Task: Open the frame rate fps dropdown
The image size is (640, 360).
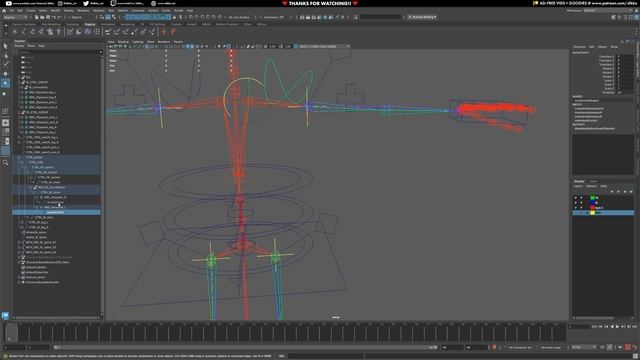Action: tap(584, 347)
